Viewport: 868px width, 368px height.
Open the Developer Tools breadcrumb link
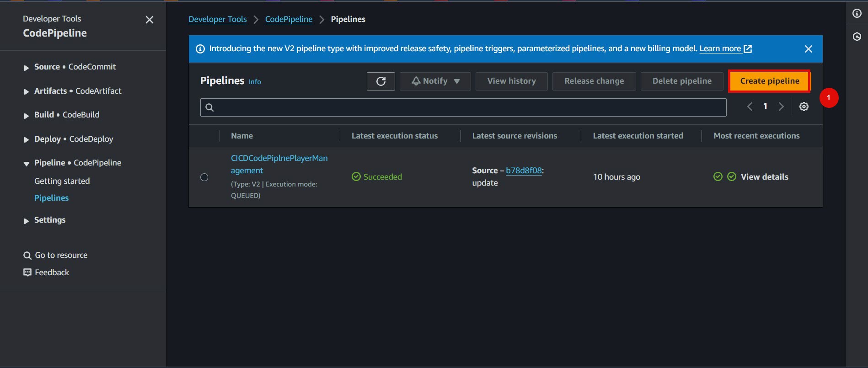218,19
